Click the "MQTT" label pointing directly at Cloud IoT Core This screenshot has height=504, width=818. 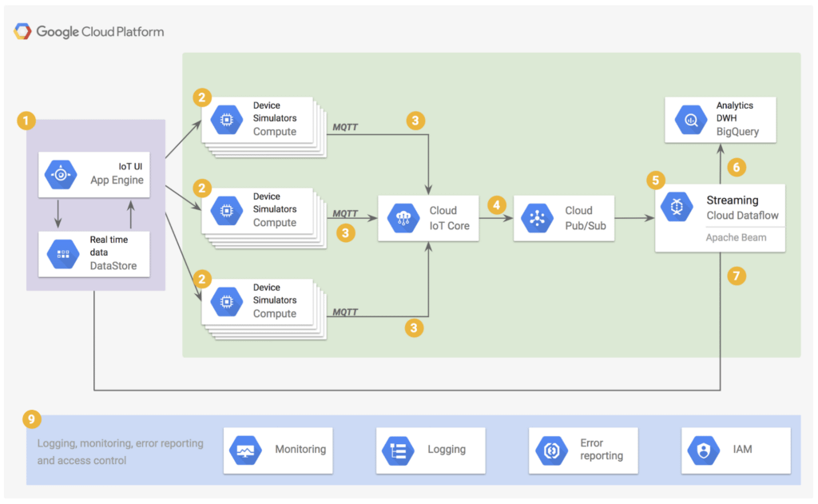click(345, 213)
